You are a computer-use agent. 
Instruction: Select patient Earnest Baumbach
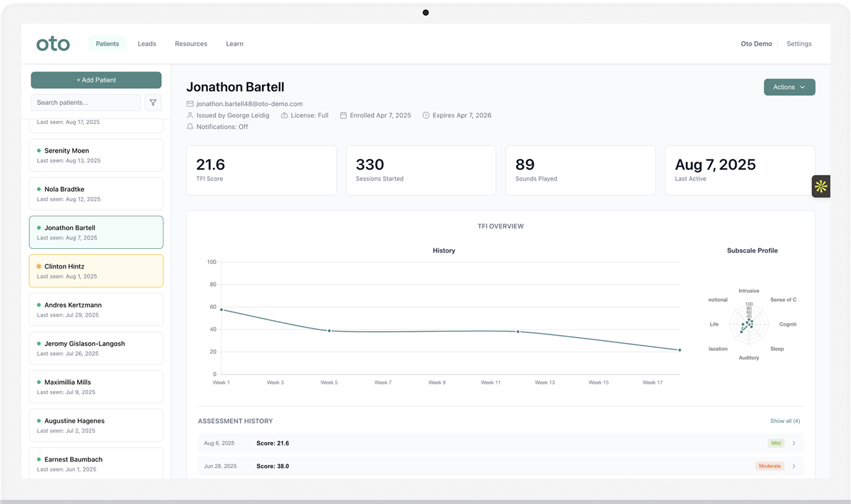(x=96, y=464)
